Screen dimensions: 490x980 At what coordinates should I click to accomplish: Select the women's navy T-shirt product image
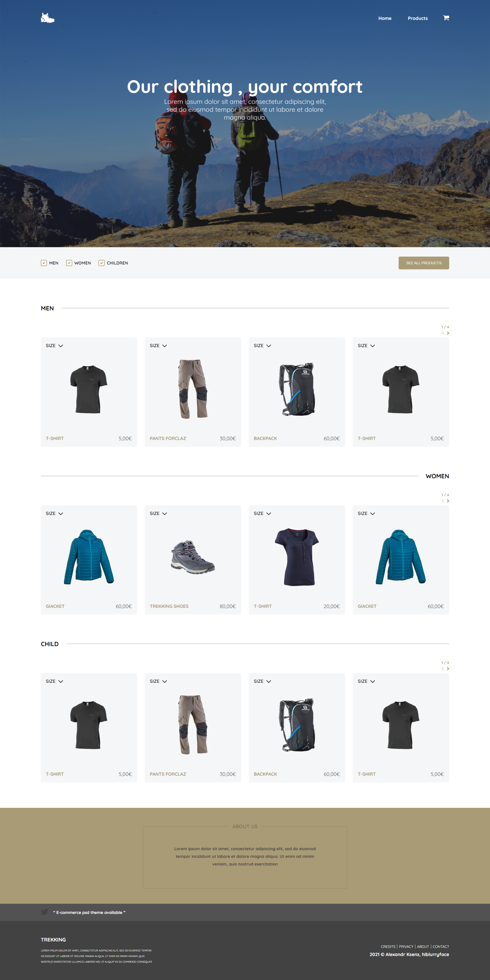pyautogui.click(x=297, y=557)
